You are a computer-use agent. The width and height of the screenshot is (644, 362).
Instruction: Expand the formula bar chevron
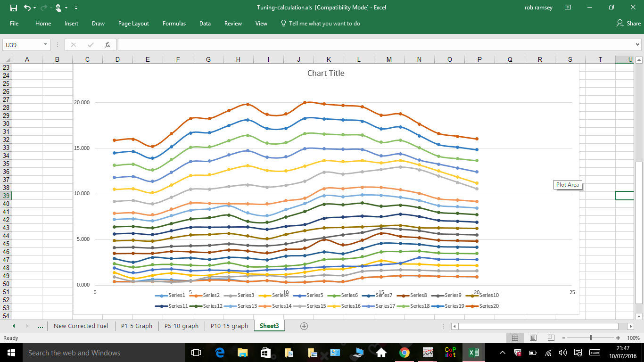638,45
